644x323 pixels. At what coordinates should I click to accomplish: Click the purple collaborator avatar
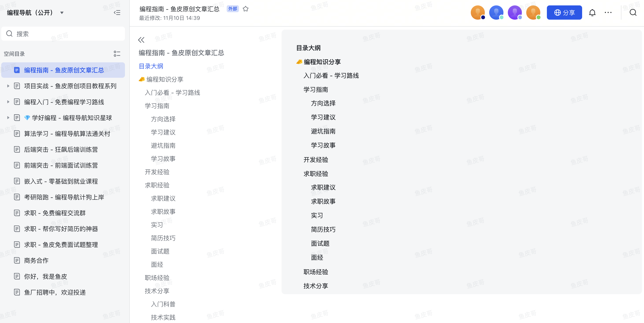514,12
